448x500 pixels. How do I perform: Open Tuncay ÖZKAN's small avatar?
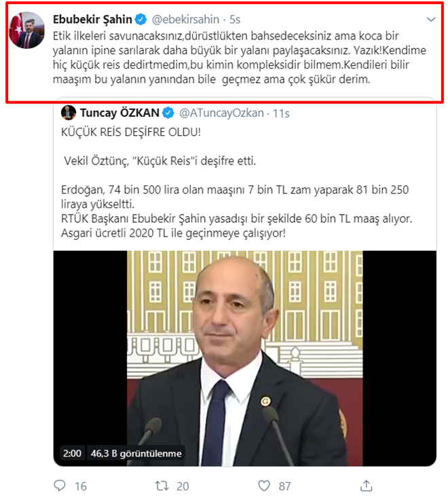[68, 113]
